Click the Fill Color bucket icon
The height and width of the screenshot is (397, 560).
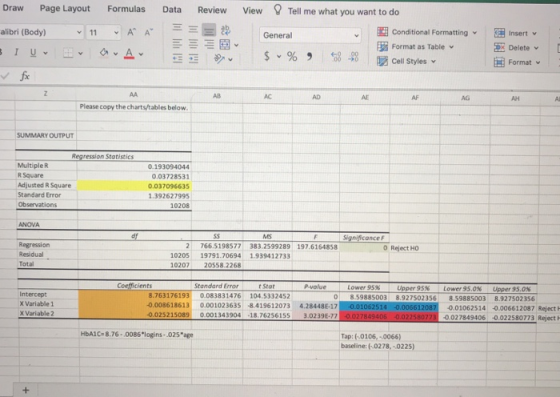(x=104, y=53)
